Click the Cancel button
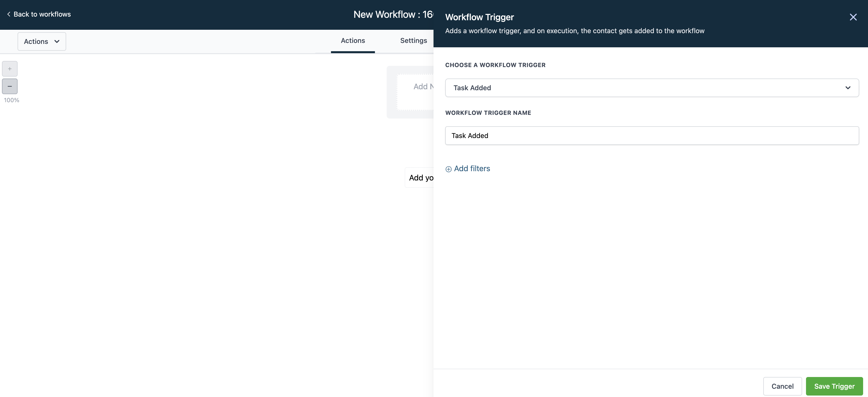Viewport: 868px width, 397px height. (782, 386)
